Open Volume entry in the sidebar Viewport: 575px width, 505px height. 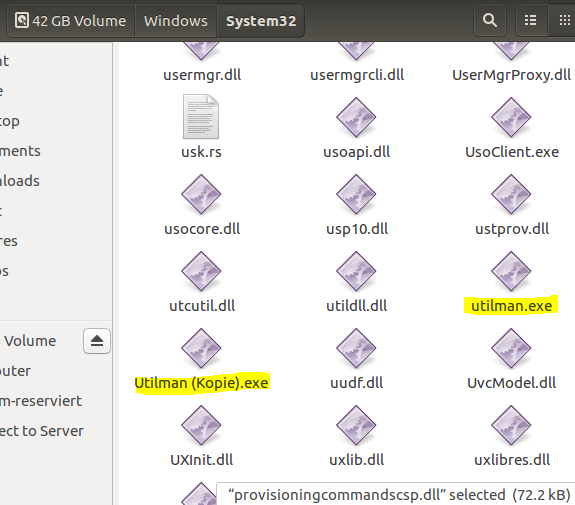(30, 341)
